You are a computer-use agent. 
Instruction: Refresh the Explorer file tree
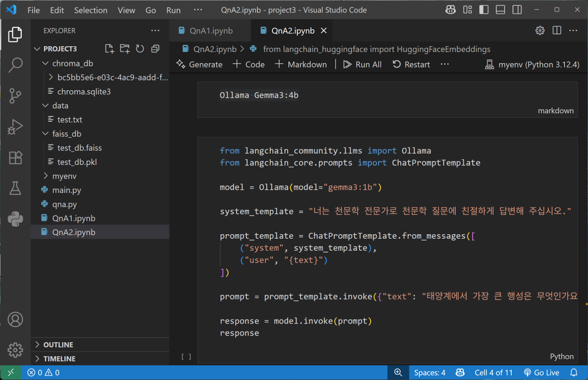[140, 48]
